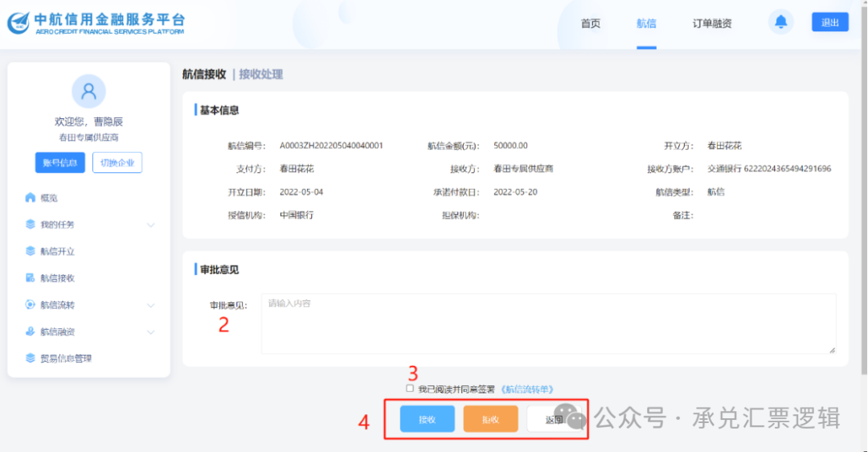Viewport: 868px width, 452px height.
Task: Click the 审批意见 section heading
Action: 219,269
